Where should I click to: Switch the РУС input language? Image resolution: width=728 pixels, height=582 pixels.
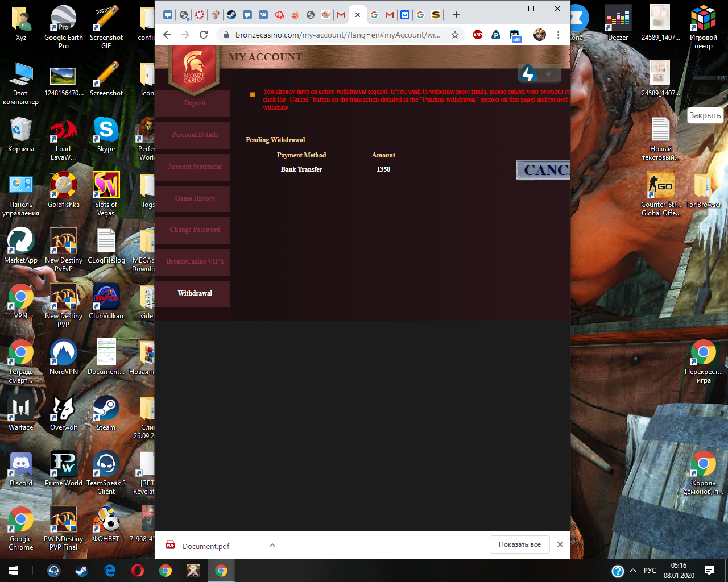point(650,571)
